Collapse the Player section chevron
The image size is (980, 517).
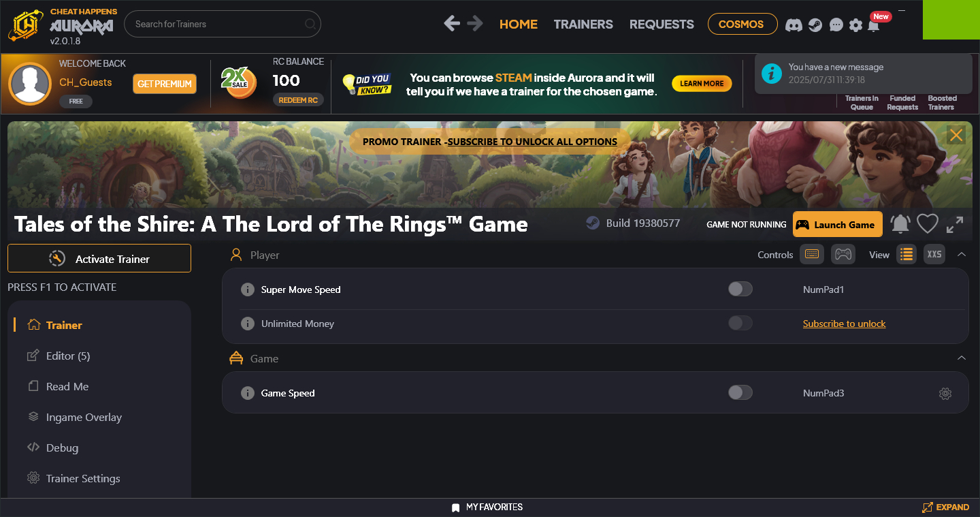[962, 254]
